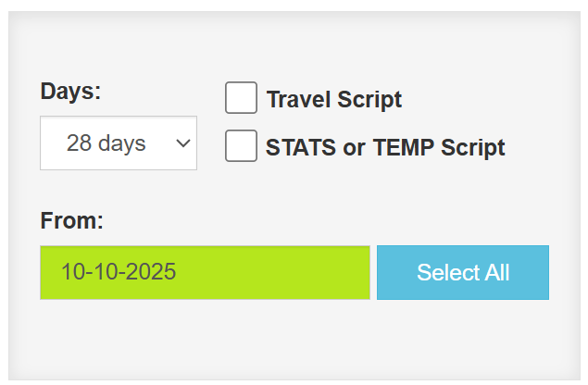Click the blue Select All button
Screen dimensions: 588x385
pyautogui.click(x=463, y=273)
